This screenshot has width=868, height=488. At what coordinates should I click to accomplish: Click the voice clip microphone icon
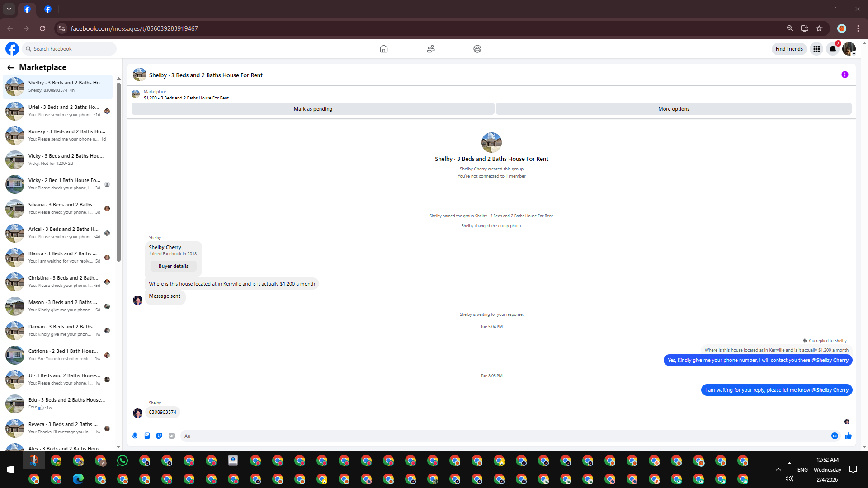135,436
